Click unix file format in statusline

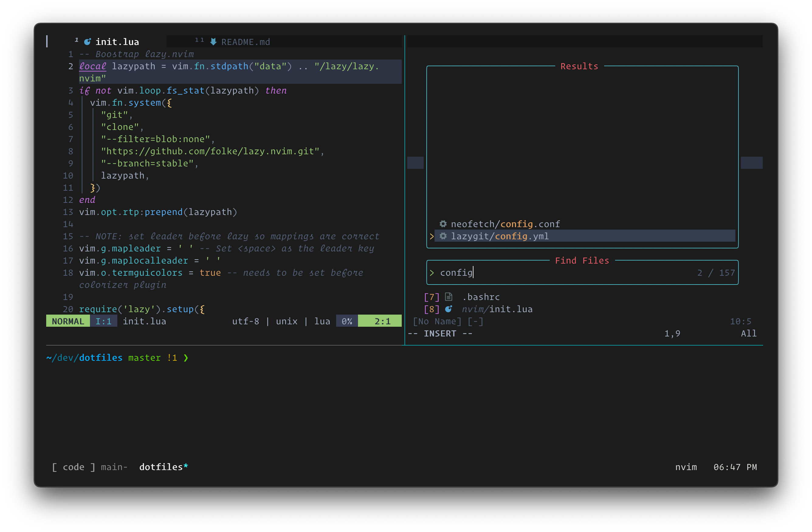pyautogui.click(x=287, y=321)
